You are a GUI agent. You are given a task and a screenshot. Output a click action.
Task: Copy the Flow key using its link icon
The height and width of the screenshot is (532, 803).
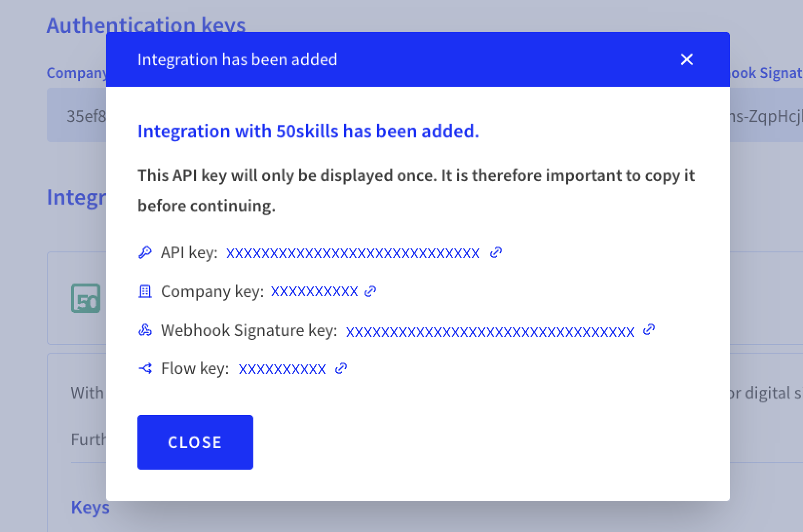pos(341,368)
